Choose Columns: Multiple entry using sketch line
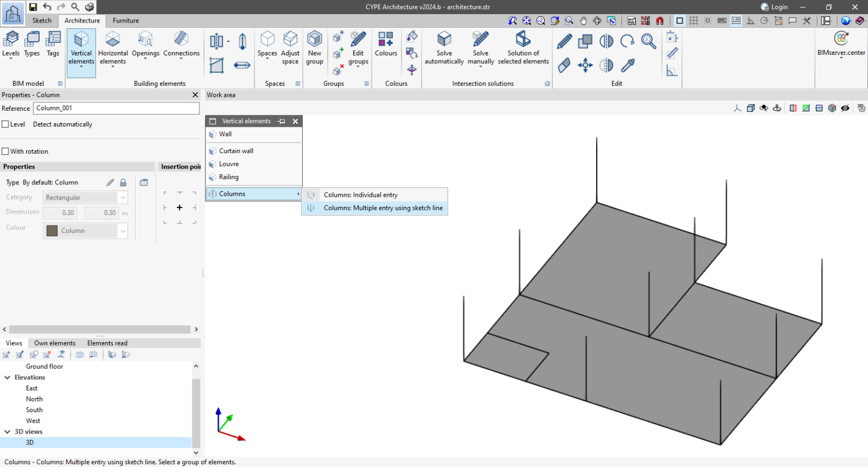Viewport: 868px width, 467px height. (x=383, y=208)
